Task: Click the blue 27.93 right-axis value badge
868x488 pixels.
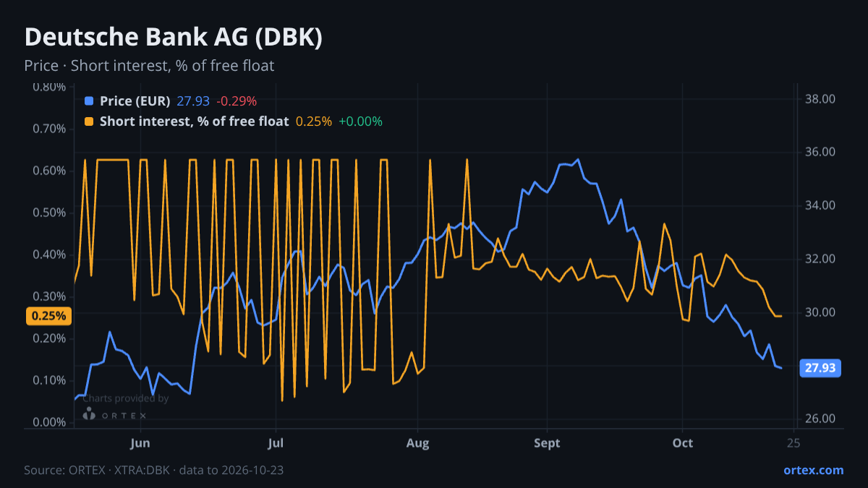Action: (820, 368)
